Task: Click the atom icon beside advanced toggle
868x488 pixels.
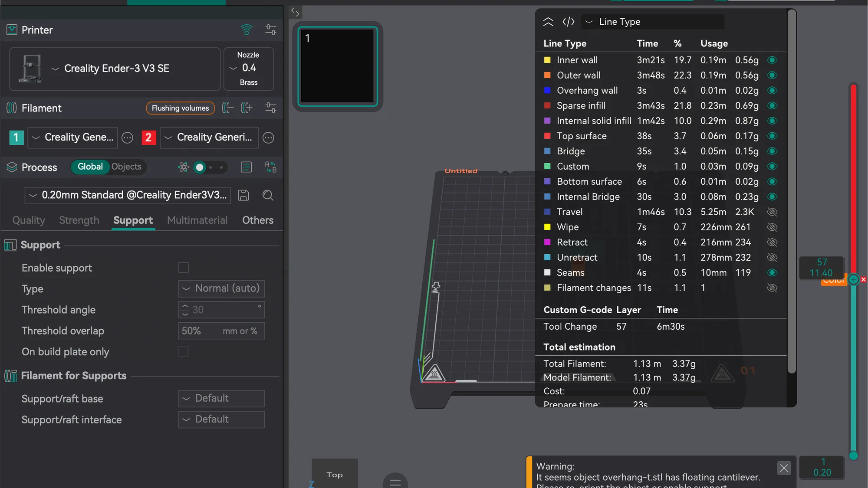Action: [x=184, y=167]
